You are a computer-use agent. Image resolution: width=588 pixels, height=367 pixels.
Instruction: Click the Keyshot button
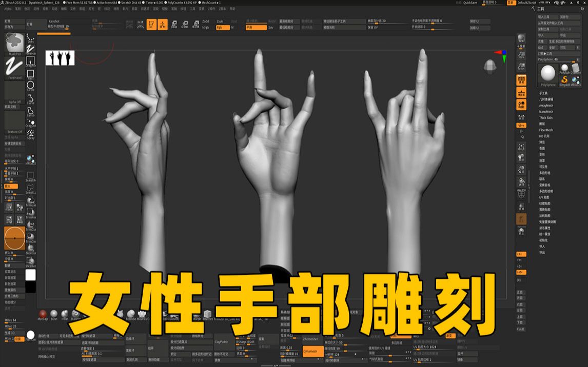pyautogui.click(x=54, y=22)
